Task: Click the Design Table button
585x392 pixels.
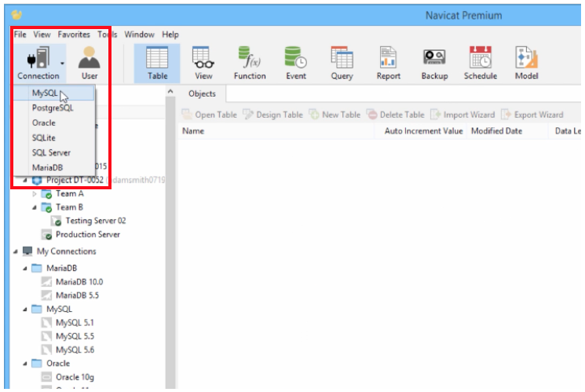Action: [x=272, y=115]
